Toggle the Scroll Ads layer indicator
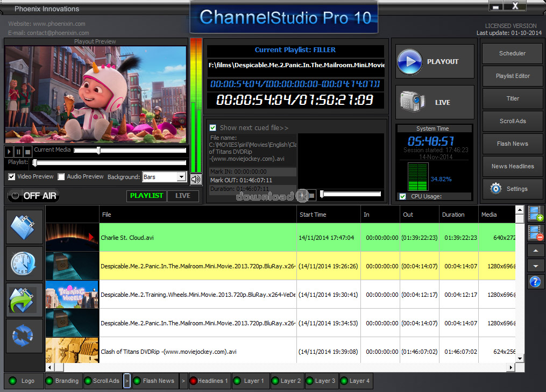Viewport: 546px width, 392px height. pyautogui.click(x=88, y=381)
